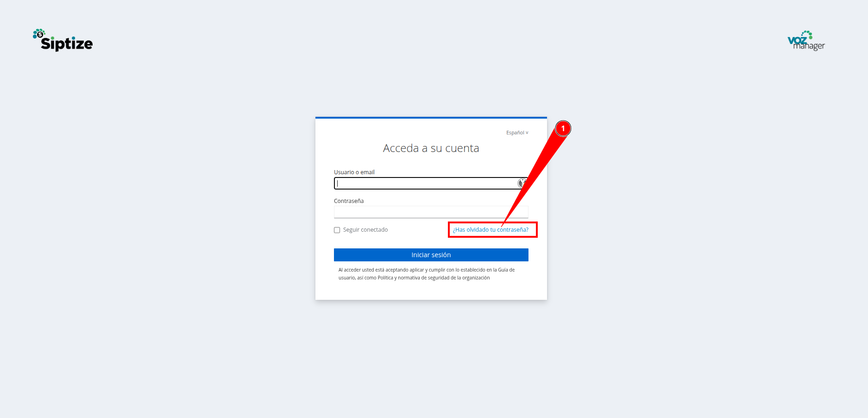This screenshot has height=418, width=868.
Task: Click the Usuario o email label
Action: (354, 172)
